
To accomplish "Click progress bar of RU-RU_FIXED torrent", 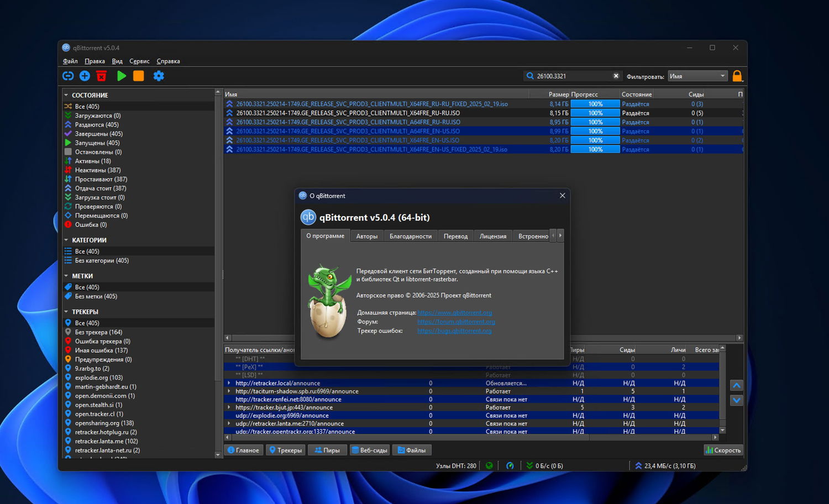I will 595,104.
